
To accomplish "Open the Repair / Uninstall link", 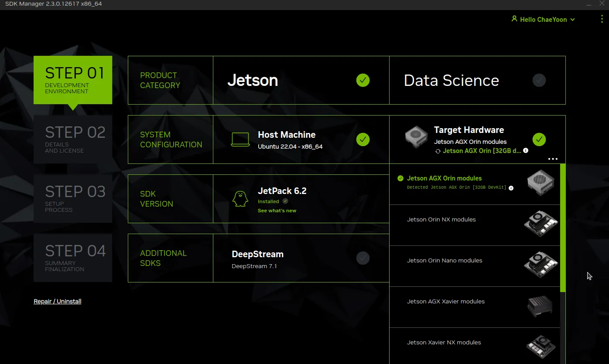I will click(x=58, y=301).
